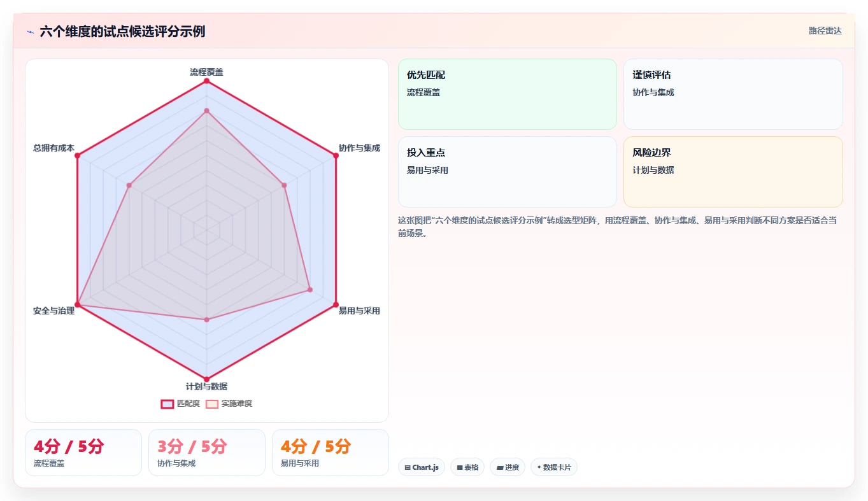The height and width of the screenshot is (501, 868).
Task: Select the 表格 tag
Action: 467,467
